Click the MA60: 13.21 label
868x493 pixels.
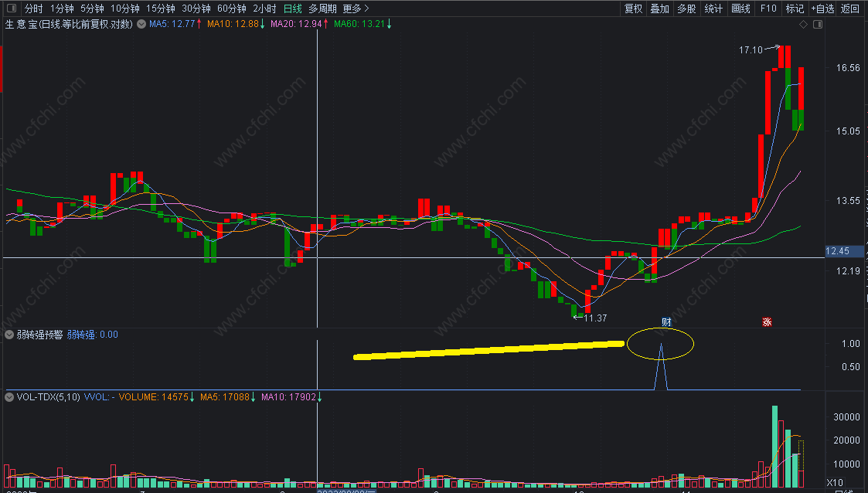click(x=359, y=24)
